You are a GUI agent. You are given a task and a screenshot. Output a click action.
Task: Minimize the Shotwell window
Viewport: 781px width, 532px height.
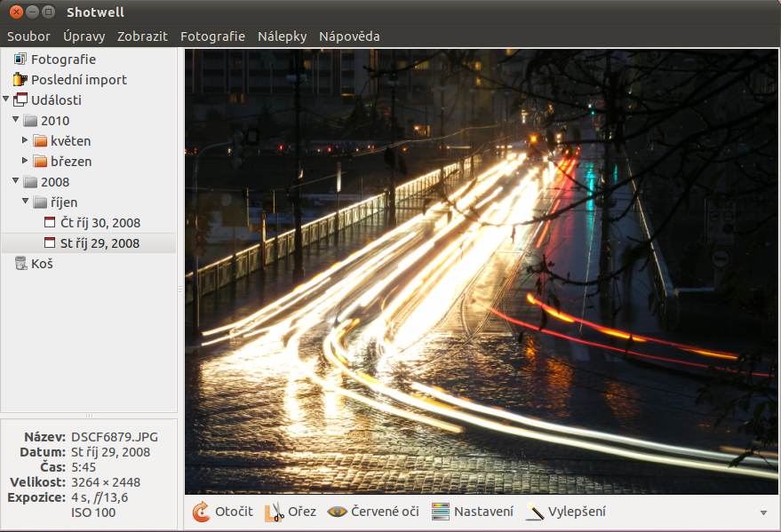coord(32,12)
